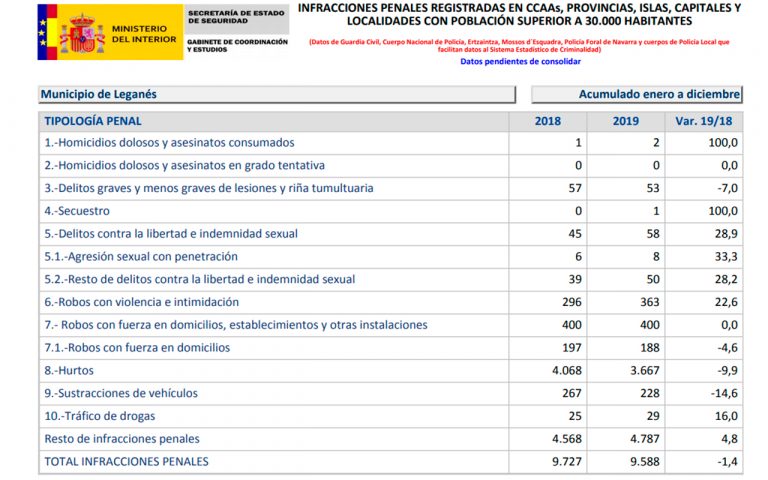Click the 'Var. 19/18' column header
This screenshot has width=768, height=480.
(x=703, y=121)
